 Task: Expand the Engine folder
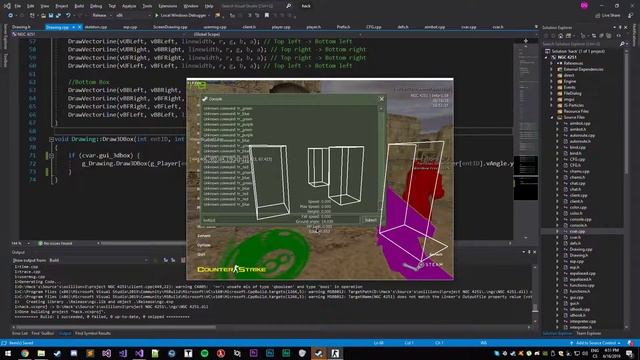pyautogui.click(x=552, y=82)
